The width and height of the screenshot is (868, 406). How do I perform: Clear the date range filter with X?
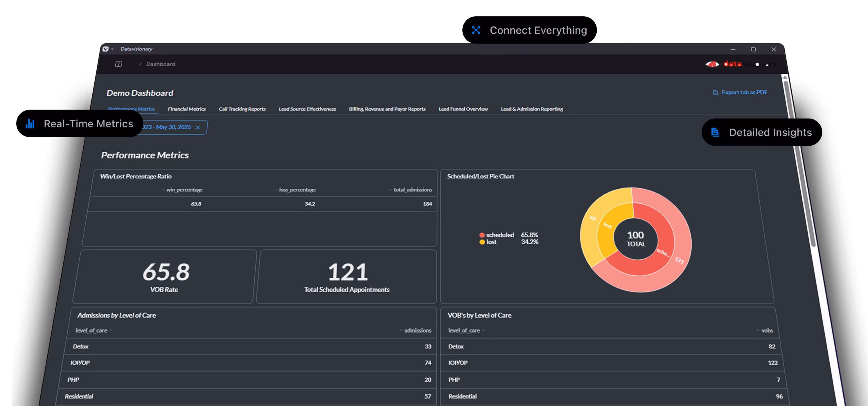(x=198, y=128)
